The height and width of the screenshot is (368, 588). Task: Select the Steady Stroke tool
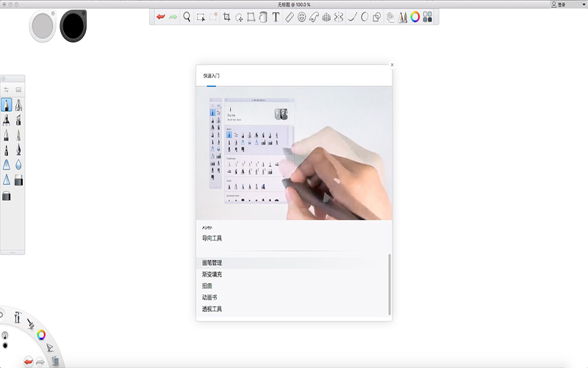point(352,17)
